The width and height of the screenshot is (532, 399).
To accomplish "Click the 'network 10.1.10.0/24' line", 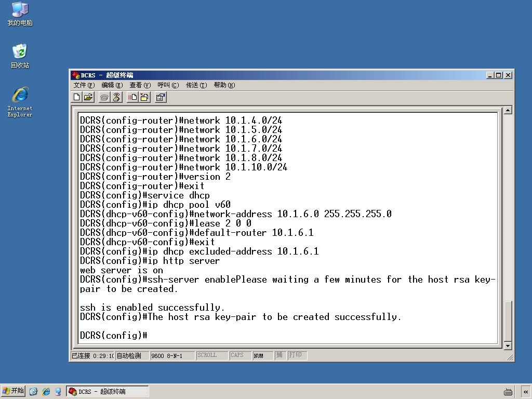I will (183, 167).
